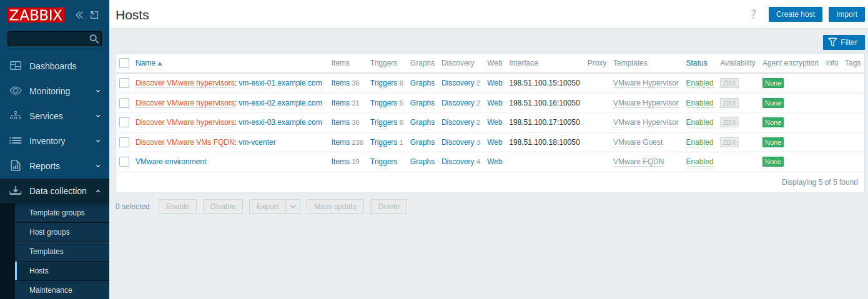The height and width of the screenshot is (299, 868).
Task: Click the Inventory list icon
Action: (x=16, y=141)
